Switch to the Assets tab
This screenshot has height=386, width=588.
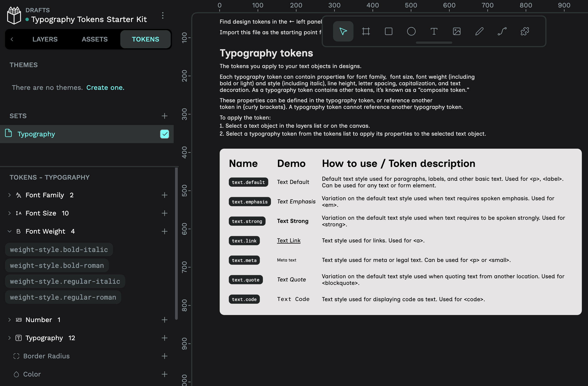[x=95, y=39]
